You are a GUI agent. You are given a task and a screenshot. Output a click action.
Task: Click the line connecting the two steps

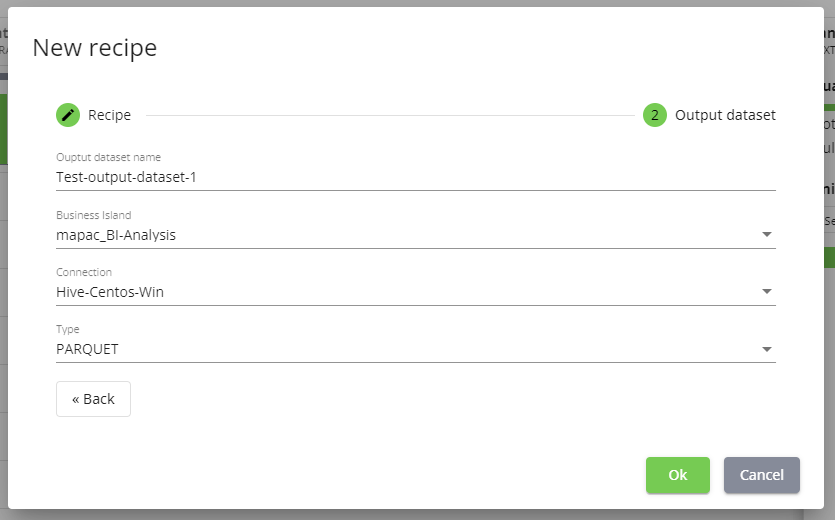click(x=390, y=115)
